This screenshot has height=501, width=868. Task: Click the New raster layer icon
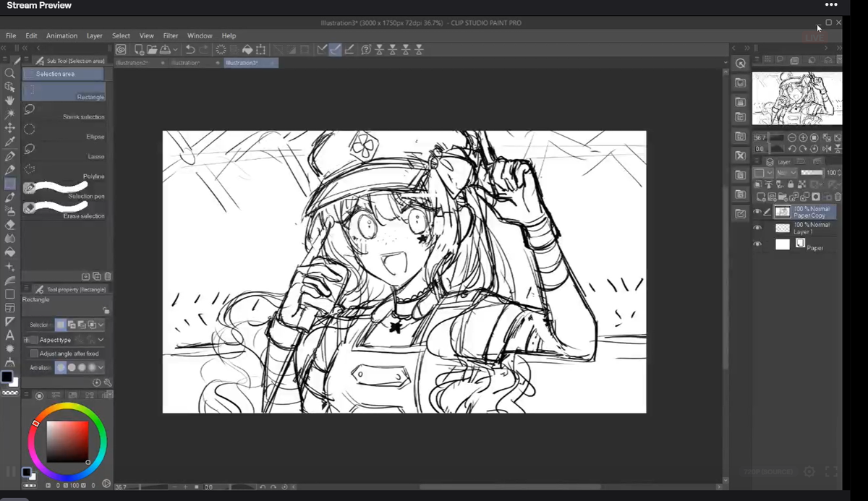[x=761, y=197]
